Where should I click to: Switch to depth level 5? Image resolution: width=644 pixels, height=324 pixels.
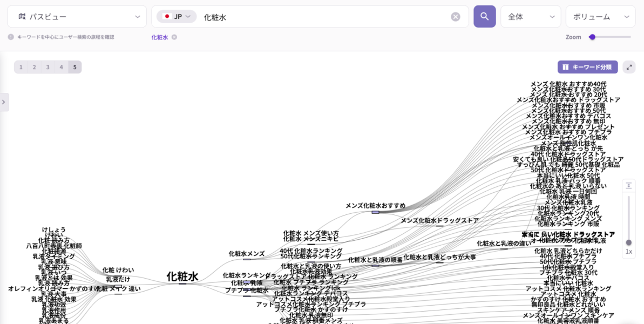74,67
